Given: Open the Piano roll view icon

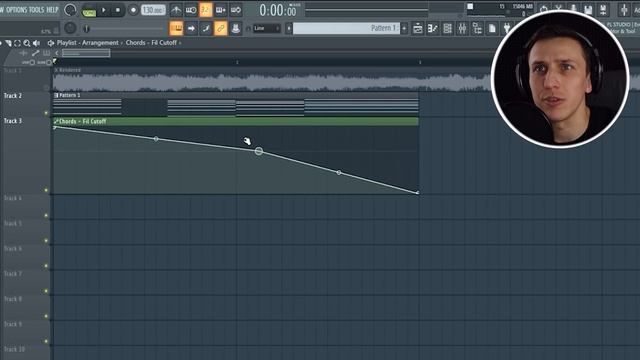Looking at the screenshot, I should point(433,29).
